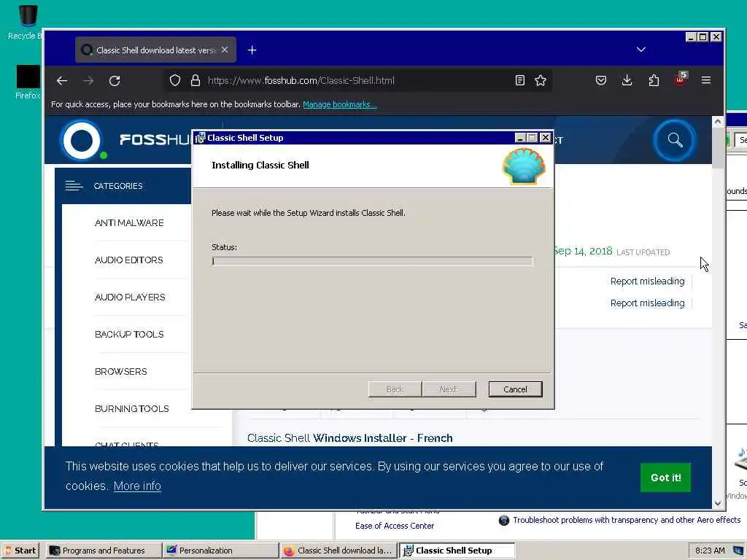Image resolution: width=747 pixels, height=560 pixels.
Task: Click the taskbar clock showing 8:23 AM
Action: click(x=710, y=551)
